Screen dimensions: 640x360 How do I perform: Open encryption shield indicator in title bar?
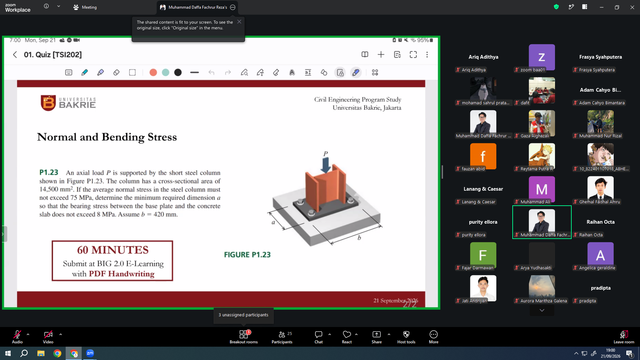(x=556, y=7)
